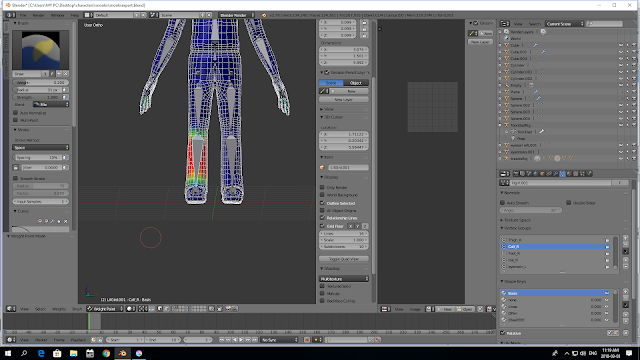This screenshot has width=640, height=360.
Task: Open the File menu
Action: click(x=23, y=15)
